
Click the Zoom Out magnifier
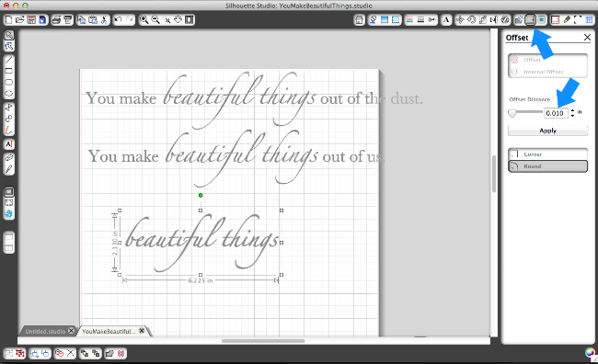point(155,19)
